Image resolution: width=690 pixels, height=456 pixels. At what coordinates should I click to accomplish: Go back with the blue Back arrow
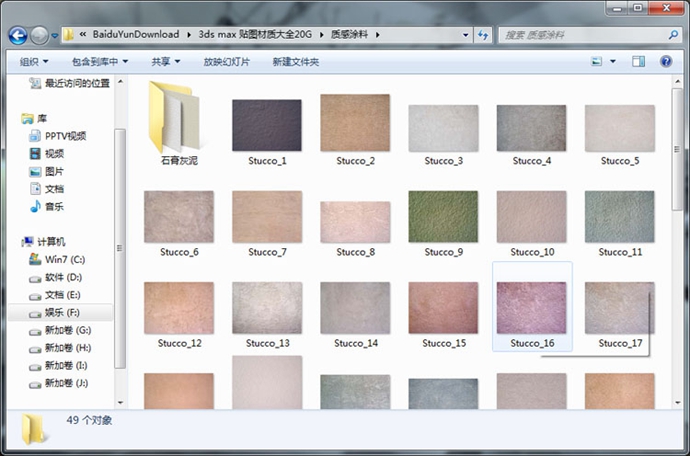tap(18, 35)
